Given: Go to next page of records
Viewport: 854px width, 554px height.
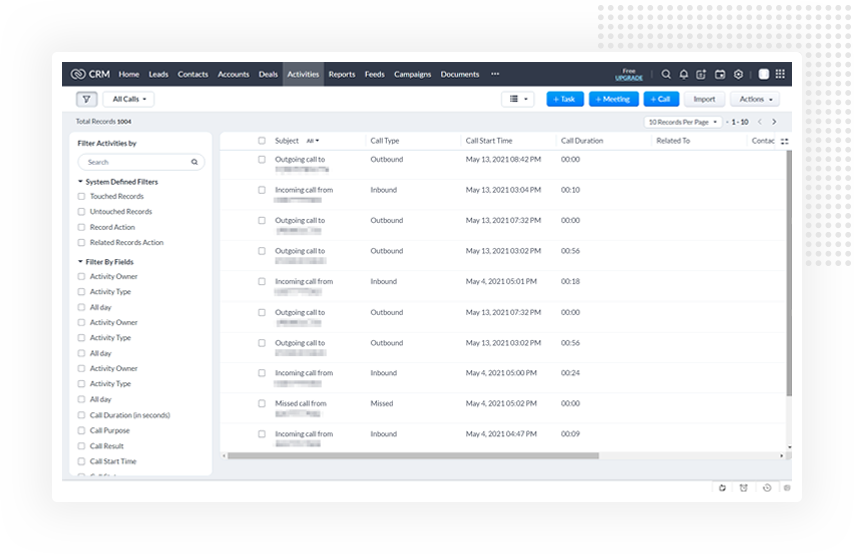Looking at the screenshot, I should (774, 122).
